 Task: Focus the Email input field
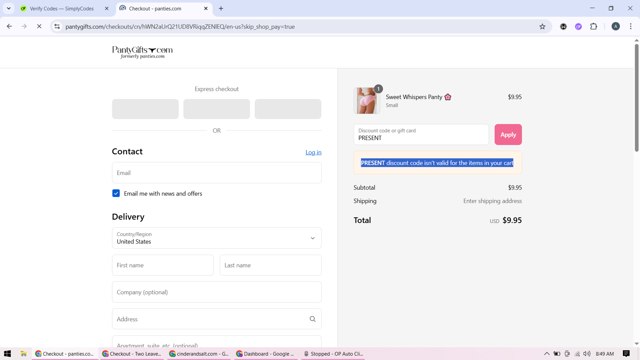(216, 173)
